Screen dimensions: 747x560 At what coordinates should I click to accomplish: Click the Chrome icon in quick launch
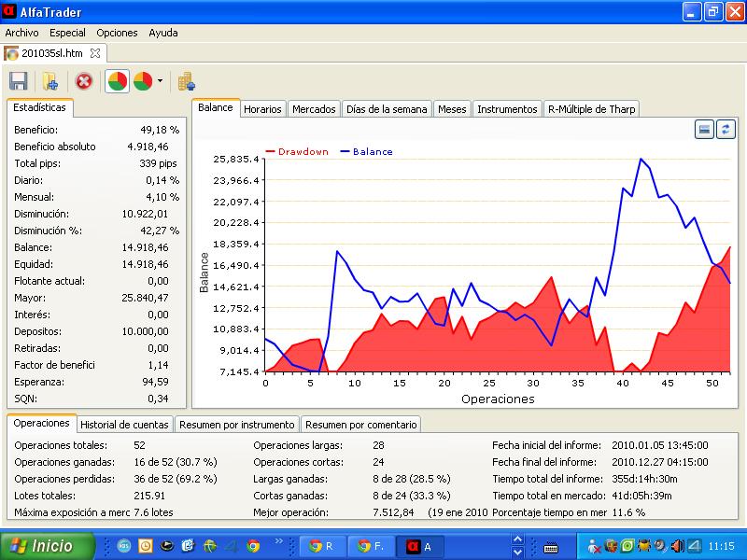253,546
